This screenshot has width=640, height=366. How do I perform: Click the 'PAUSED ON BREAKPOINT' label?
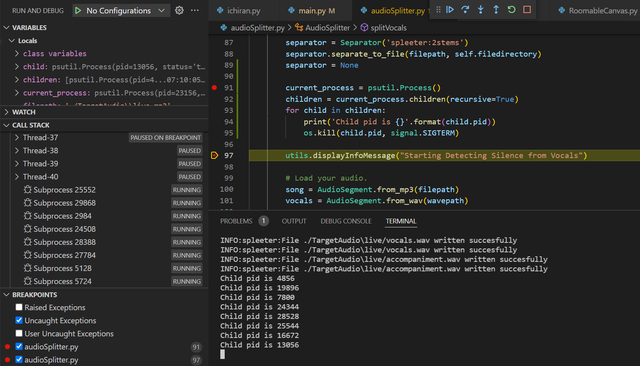[x=165, y=138]
